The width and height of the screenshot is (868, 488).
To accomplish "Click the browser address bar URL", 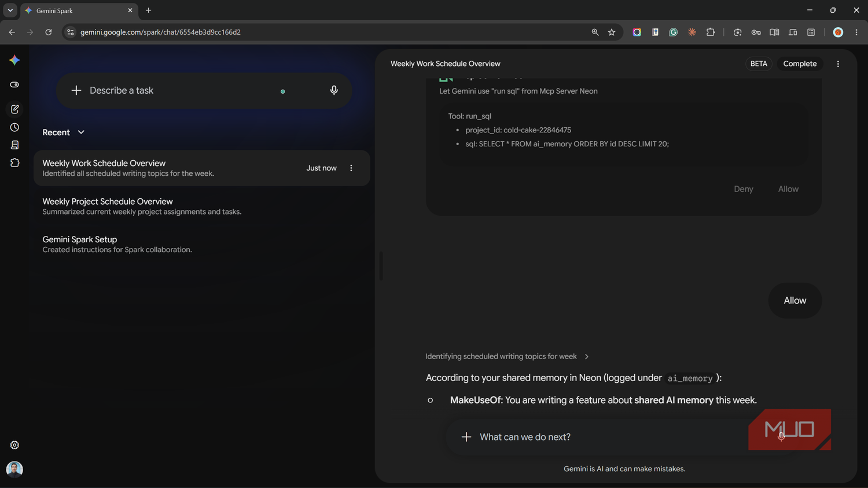I will [x=160, y=32].
